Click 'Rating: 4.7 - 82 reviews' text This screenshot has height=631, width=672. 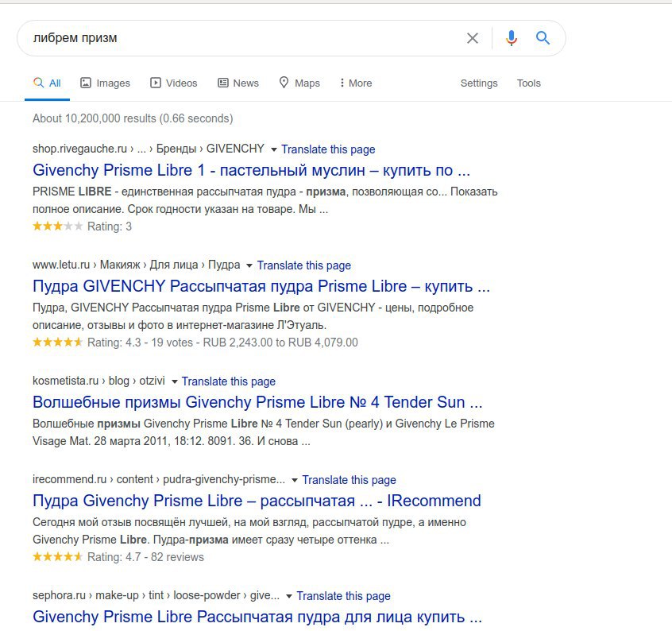tap(145, 557)
